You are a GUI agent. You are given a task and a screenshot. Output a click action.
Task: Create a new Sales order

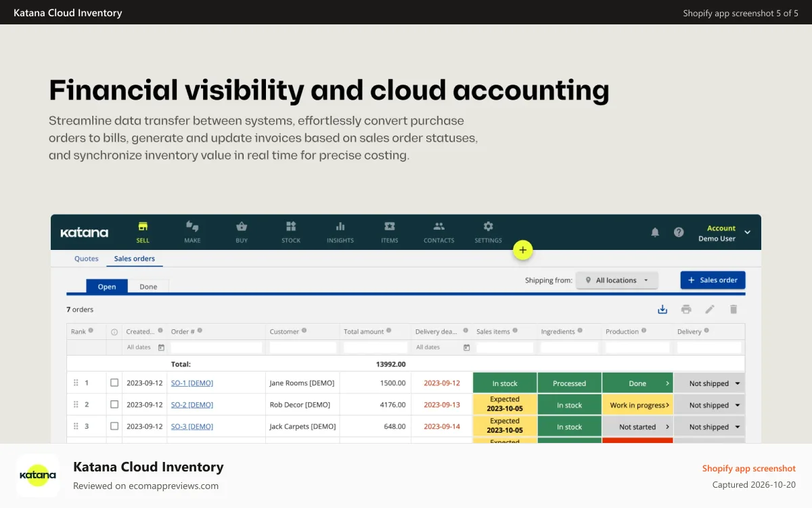(713, 280)
